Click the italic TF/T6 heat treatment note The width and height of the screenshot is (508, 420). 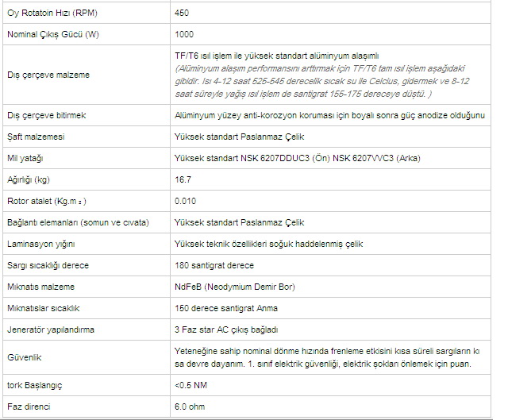click(322, 81)
